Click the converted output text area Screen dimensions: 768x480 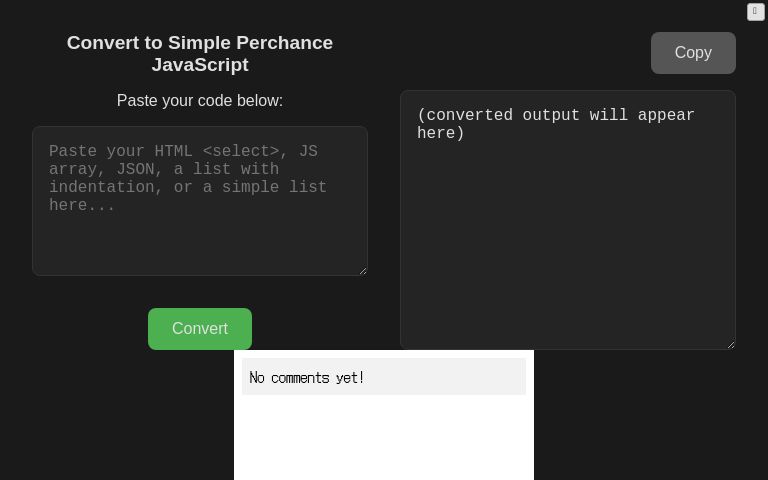pyautogui.click(x=568, y=220)
